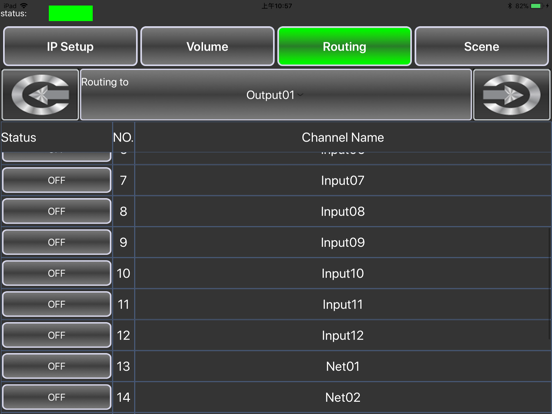Tap the battery icon in status bar
Viewport: 552px width, 414px height.
click(x=536, y=6)
